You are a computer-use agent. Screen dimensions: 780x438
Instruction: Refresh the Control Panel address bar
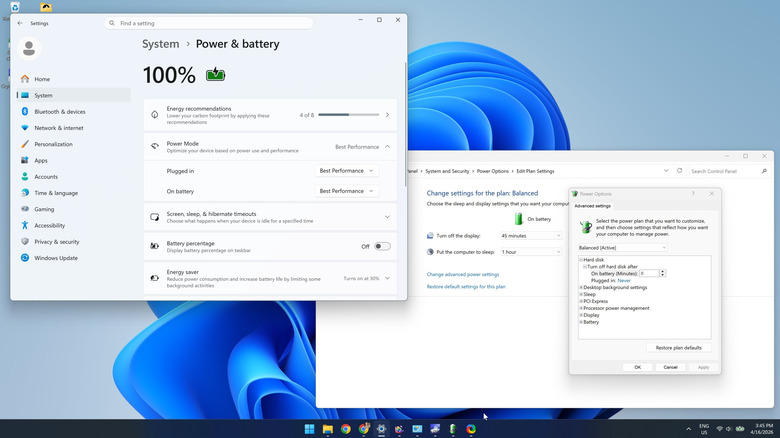click(x=680, y=171)
